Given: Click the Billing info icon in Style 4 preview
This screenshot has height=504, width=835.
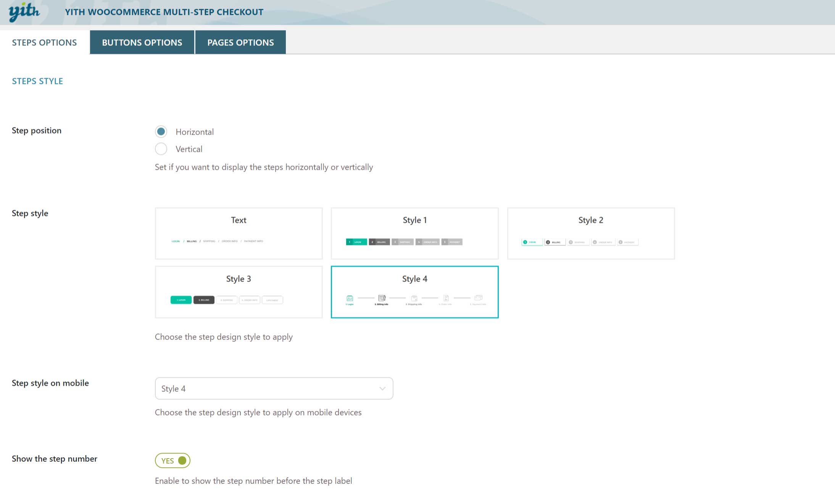Looking at the screenshot, I should coord(382,298).
